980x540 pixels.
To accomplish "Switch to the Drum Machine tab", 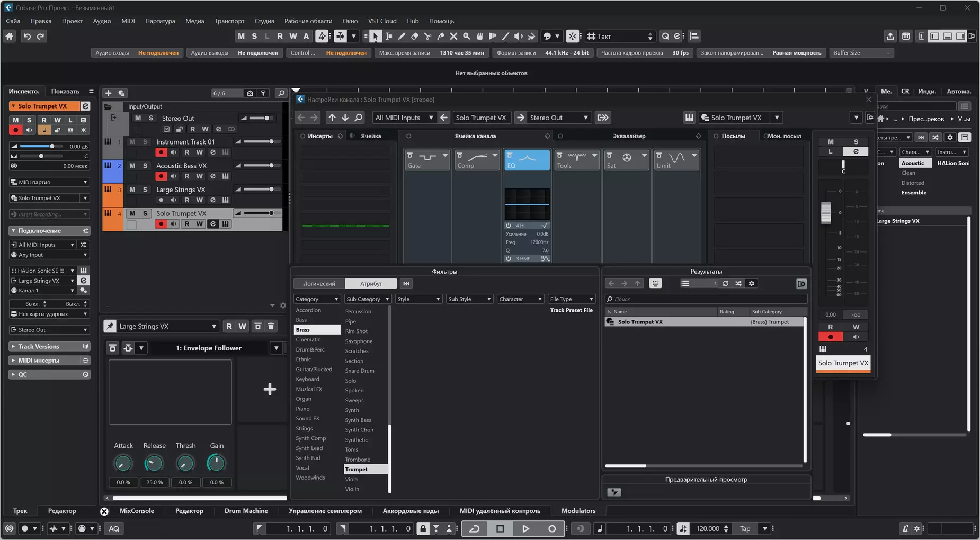I will coord(246,511).
